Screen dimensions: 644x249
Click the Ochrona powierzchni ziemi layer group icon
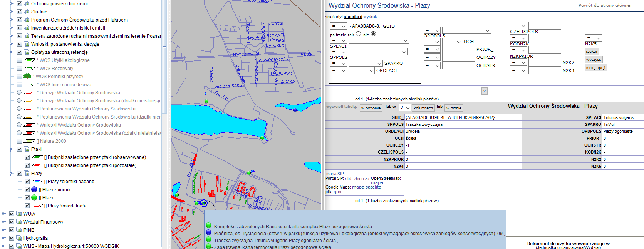click(x=27, y=3)
